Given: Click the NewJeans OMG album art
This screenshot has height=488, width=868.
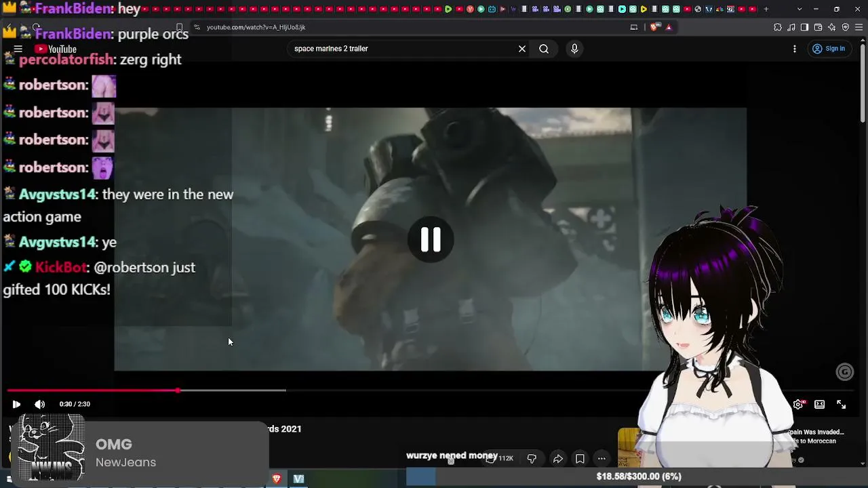Looking at the screenshot, I should 51,448.
